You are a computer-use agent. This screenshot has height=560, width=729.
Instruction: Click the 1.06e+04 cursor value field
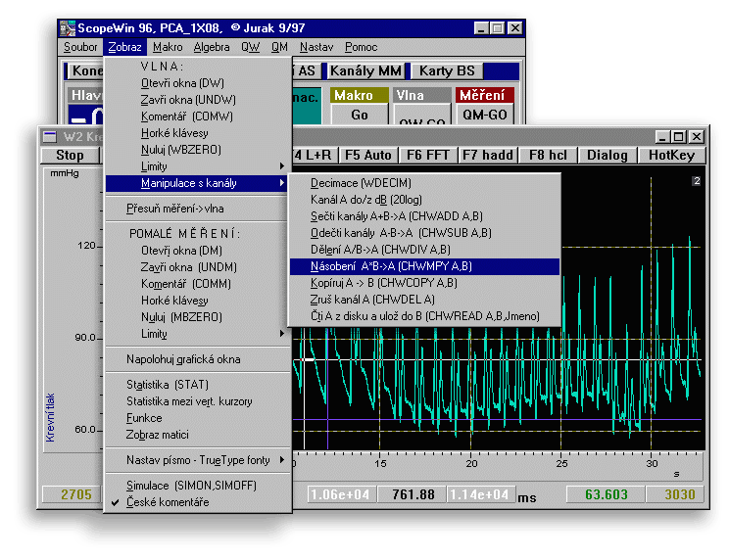coord(340,494)
